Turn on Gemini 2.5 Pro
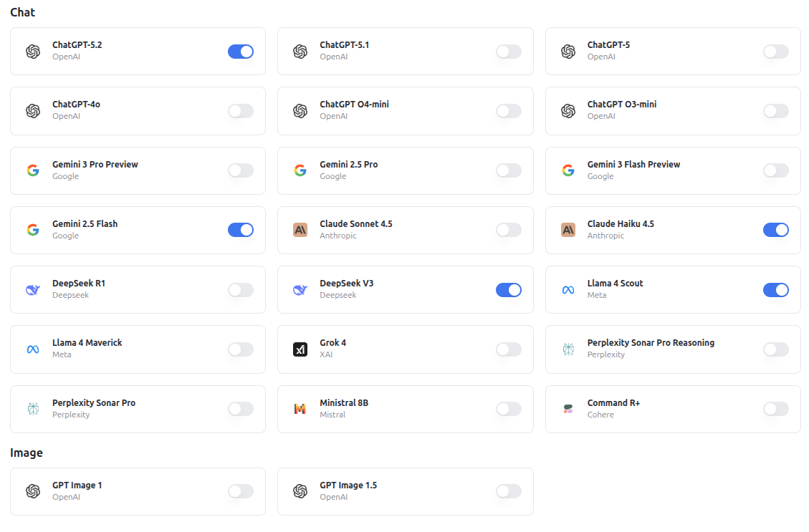The height and width of the screenshot is (532, 809). [509, 170]
